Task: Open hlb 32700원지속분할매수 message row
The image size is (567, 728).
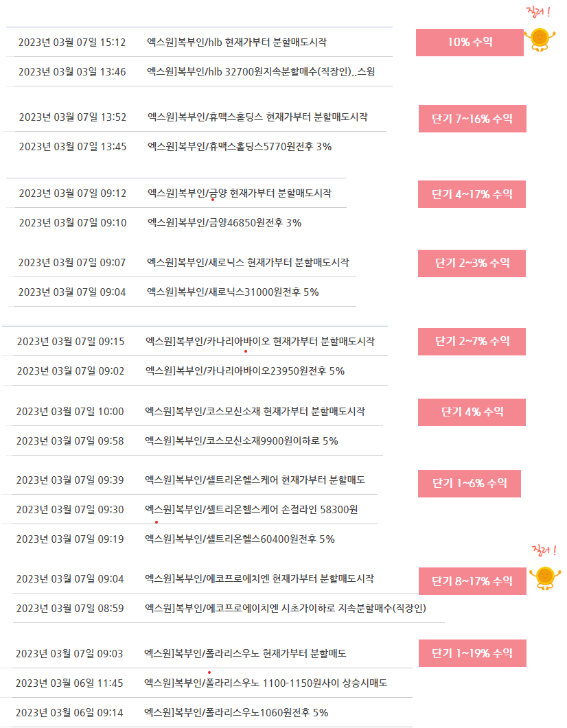Action: pos(199,72)
